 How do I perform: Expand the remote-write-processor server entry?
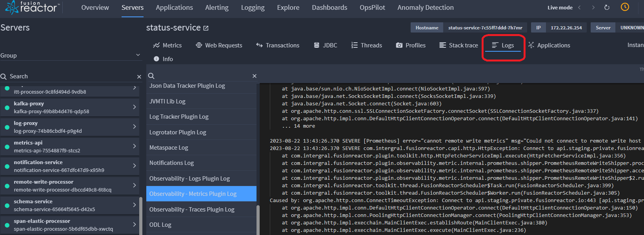(135, 185)
